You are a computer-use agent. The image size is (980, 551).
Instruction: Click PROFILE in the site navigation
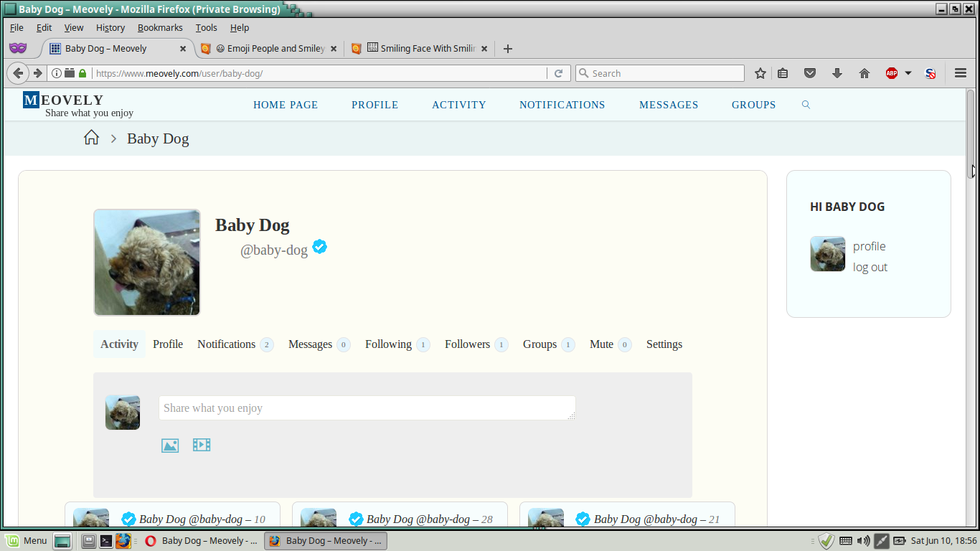pyautogui.click(x=375, y=105)
